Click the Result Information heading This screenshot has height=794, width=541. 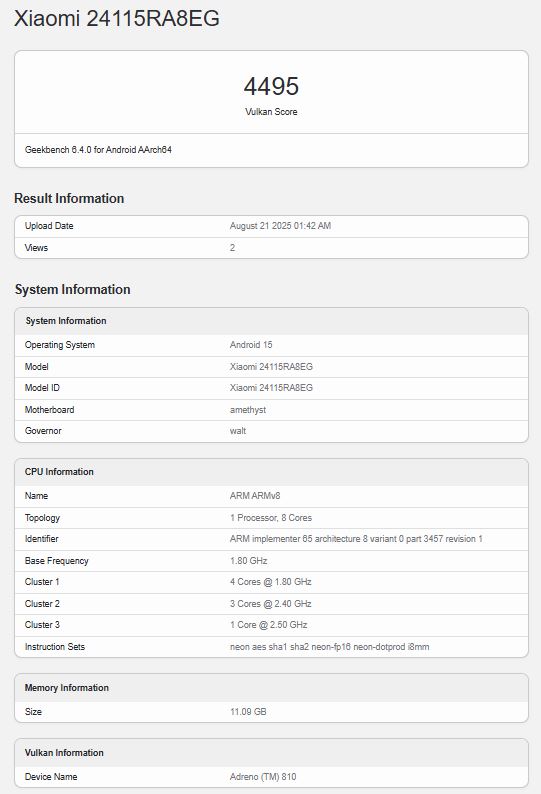[x=69, y=198]
